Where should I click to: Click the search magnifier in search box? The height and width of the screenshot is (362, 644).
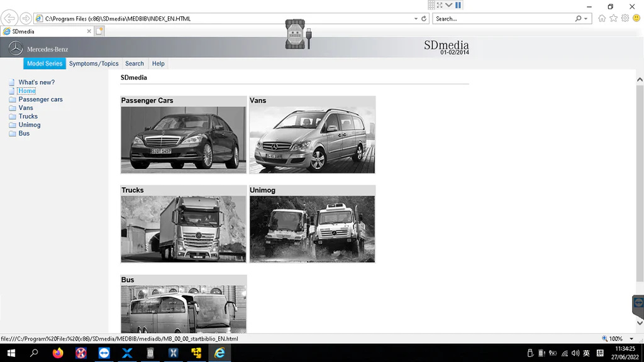[x=579, y=18]
